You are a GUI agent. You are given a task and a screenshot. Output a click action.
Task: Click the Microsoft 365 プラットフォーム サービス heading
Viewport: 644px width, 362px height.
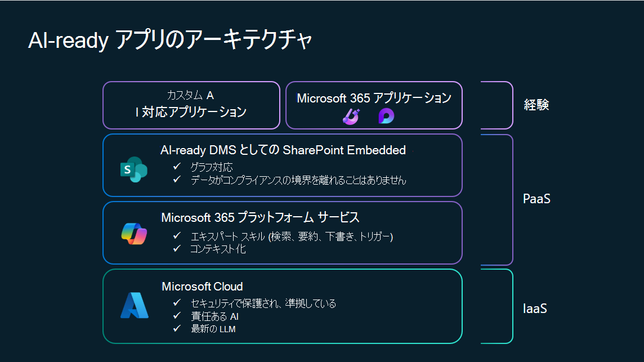260,217
